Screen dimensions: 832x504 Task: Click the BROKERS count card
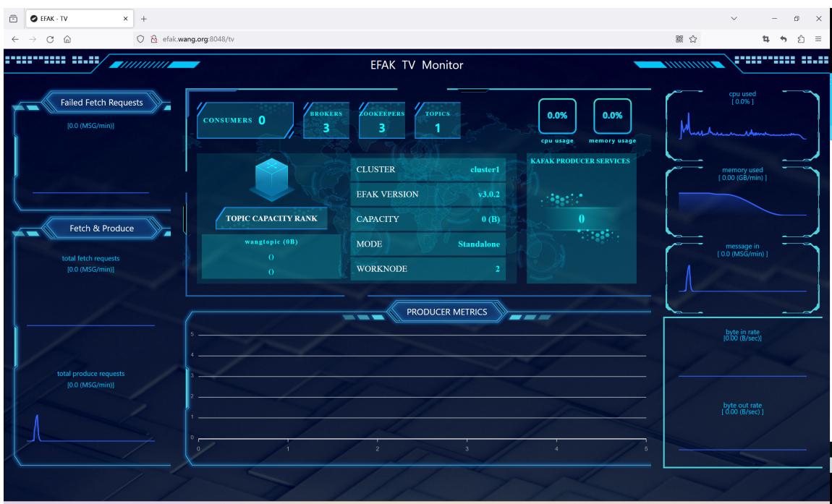tap(326, 121)
